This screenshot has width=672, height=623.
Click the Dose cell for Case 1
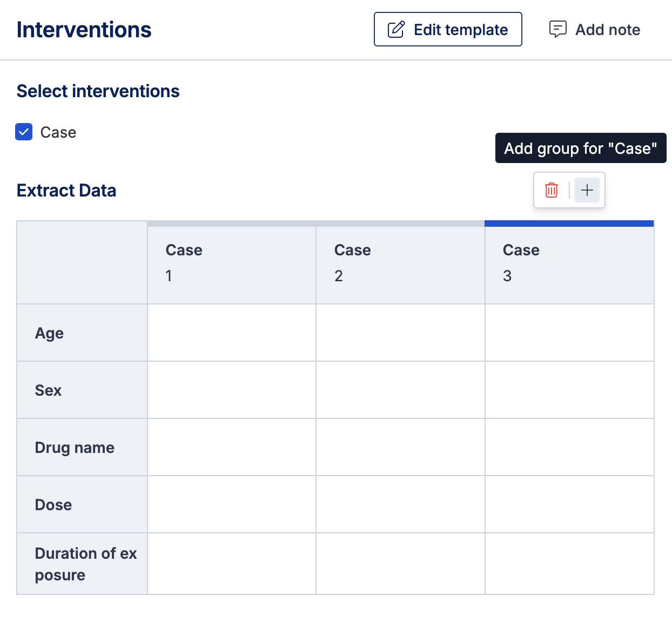[x=232, y=504]
